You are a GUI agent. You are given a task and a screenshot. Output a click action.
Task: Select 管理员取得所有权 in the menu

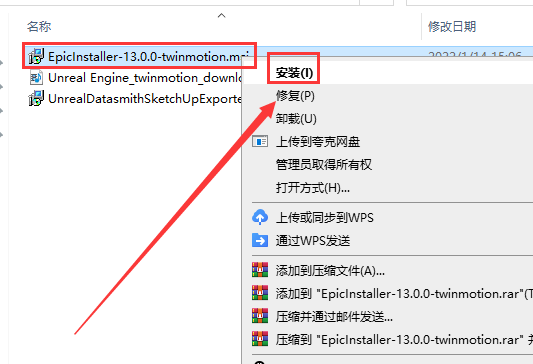(324, 165)
